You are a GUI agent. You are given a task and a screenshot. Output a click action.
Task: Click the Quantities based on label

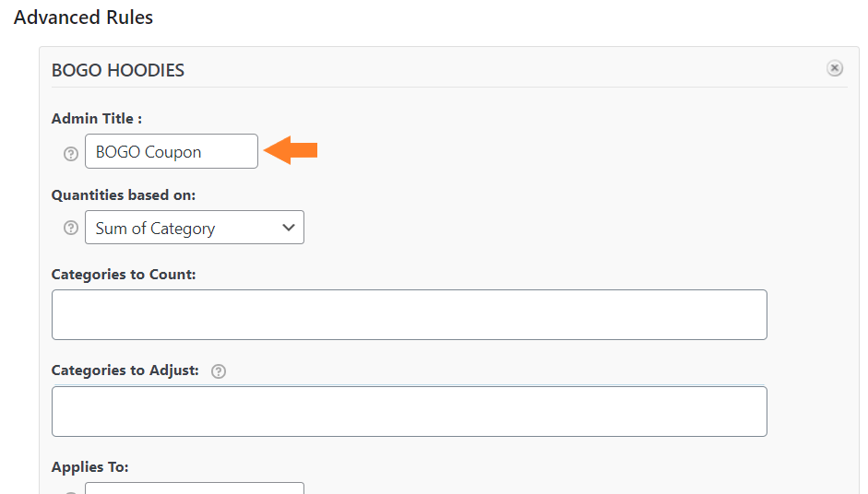124,195
